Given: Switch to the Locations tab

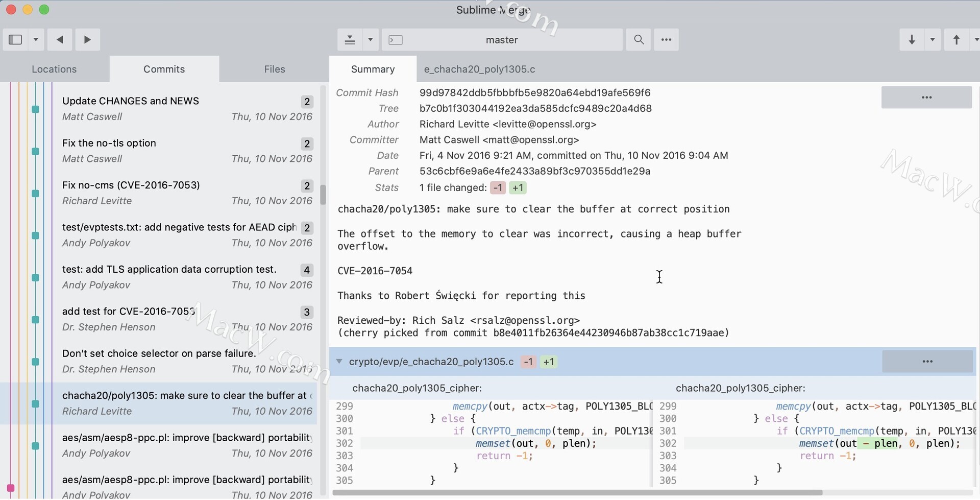Looking at the screenshot, I should tap(54, 69).
